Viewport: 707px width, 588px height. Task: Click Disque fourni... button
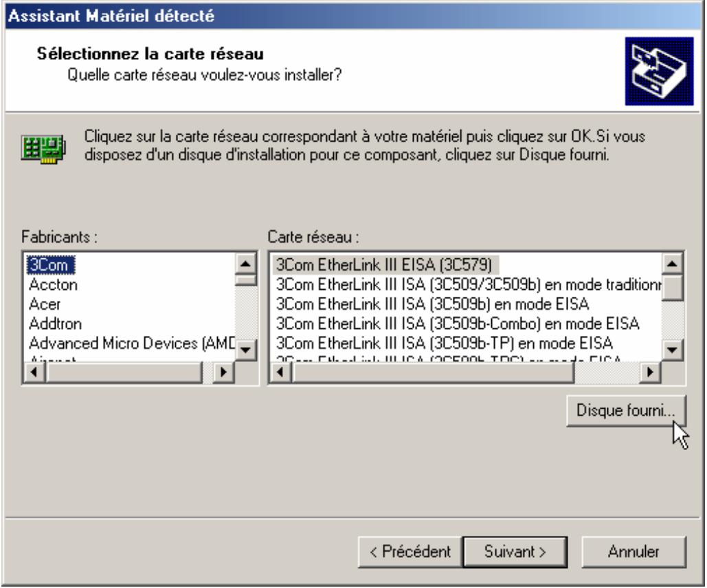pos(626,411)
